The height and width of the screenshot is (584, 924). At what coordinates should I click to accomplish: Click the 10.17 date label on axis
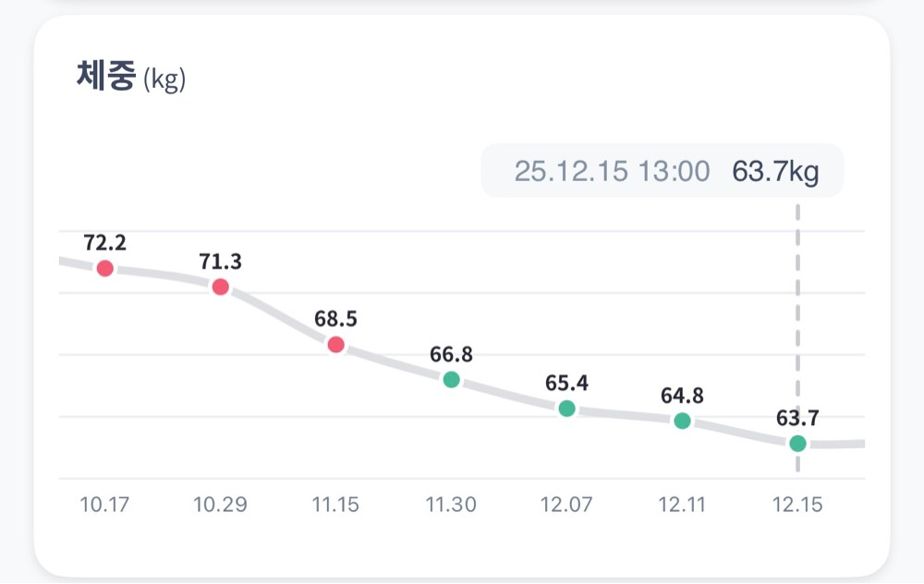point(104,505)
